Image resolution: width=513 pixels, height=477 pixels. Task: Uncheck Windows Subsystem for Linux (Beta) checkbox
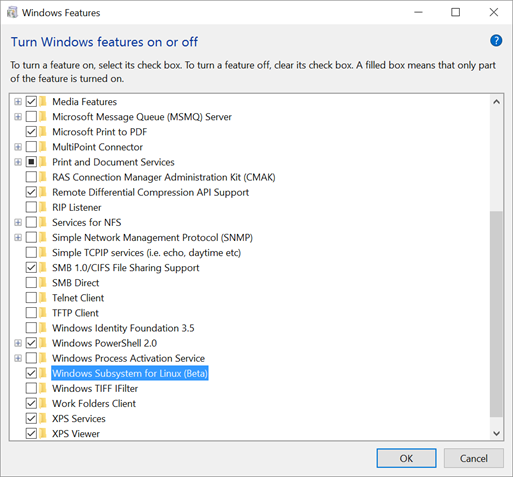(31, 373)
